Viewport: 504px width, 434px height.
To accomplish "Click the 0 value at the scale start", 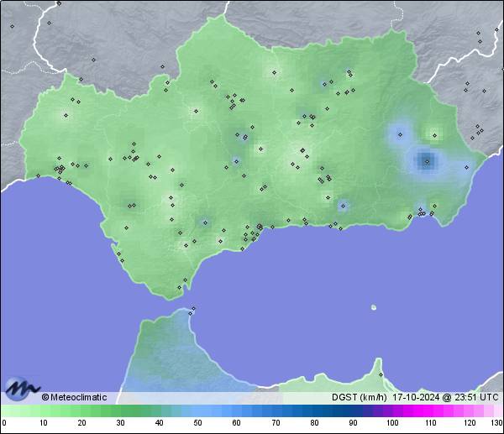I will [4, 423].
